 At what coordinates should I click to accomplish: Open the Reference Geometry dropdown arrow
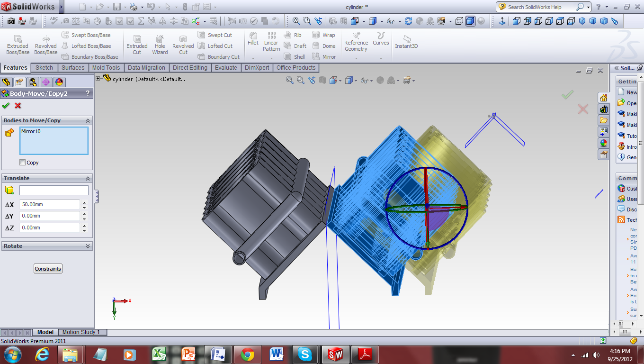(356, 58)
